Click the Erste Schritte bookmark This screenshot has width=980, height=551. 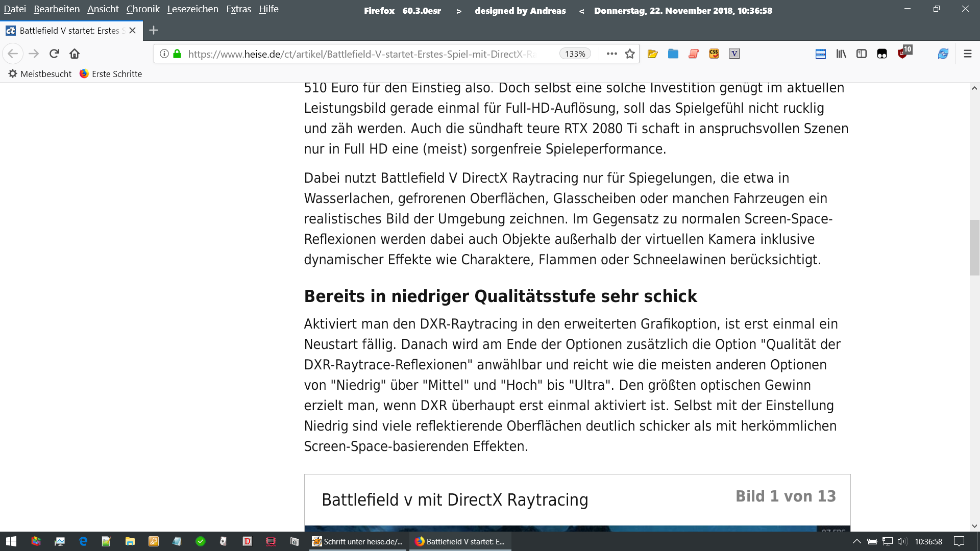111,74
